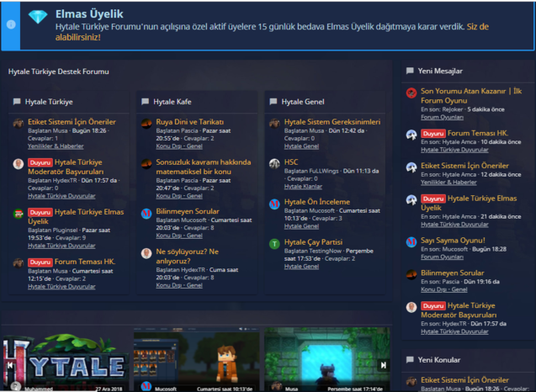Open Hytale Genel link under Hytale Çay Partisi

tap(301, 266)
